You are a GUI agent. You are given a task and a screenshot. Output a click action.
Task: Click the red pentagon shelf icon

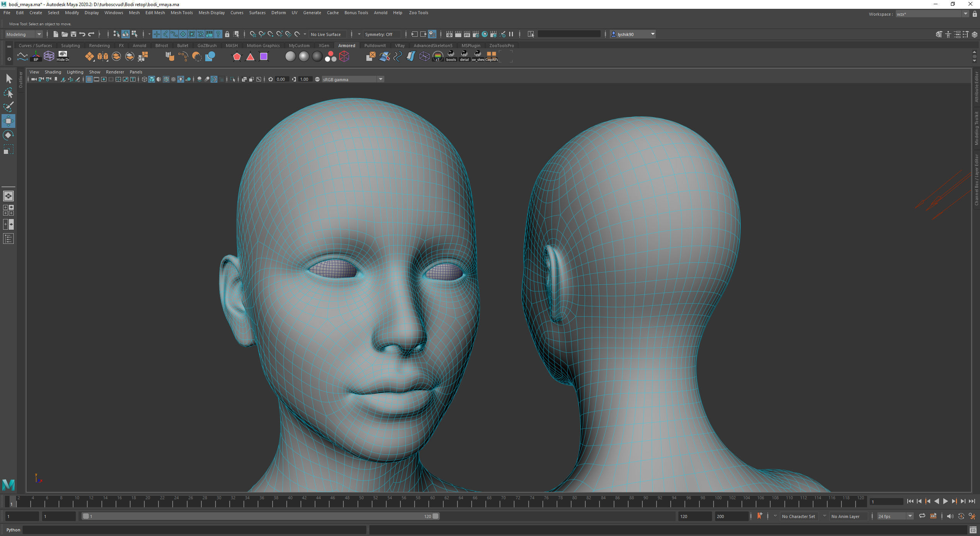coord(237,57)
